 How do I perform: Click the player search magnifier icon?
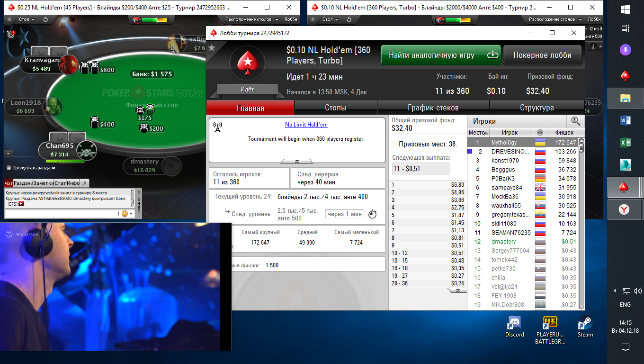(575, 121)
